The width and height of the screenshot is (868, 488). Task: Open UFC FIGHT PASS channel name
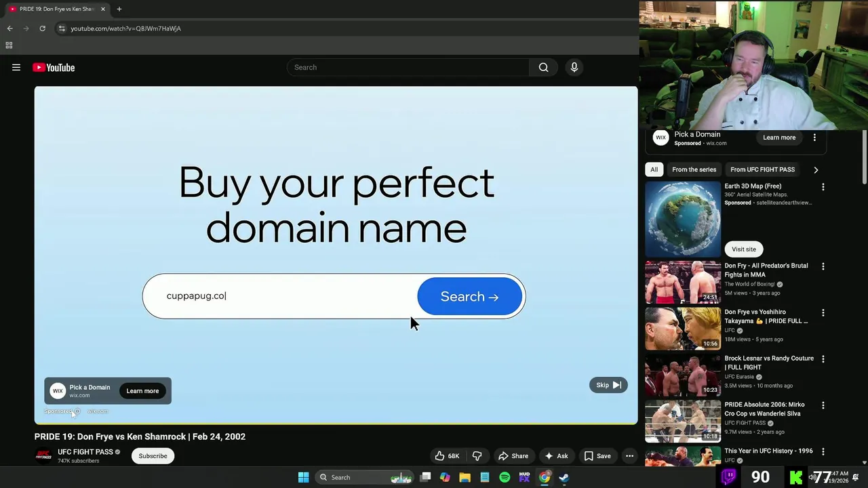tap(85, 452)
